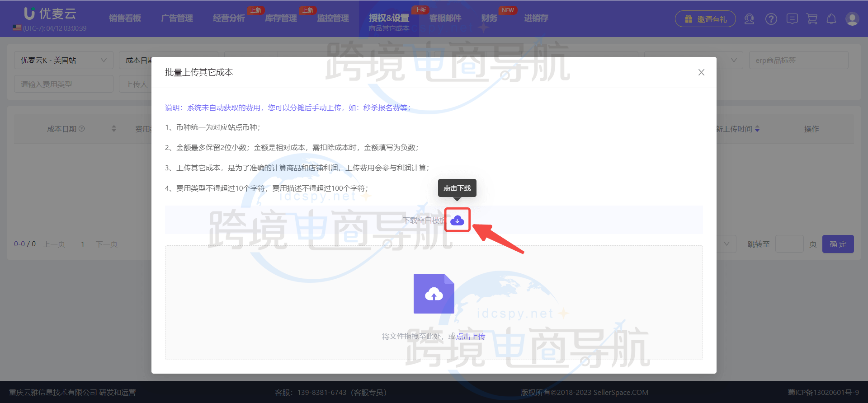This screenshot has height=403, width=868.
Task: Click the 请输入费用类型 input field
Action: 63,84
